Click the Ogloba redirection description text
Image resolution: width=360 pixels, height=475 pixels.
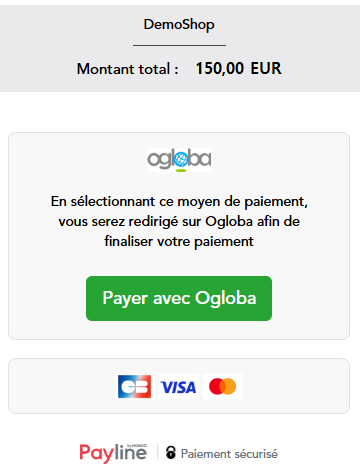pos(179,221)
